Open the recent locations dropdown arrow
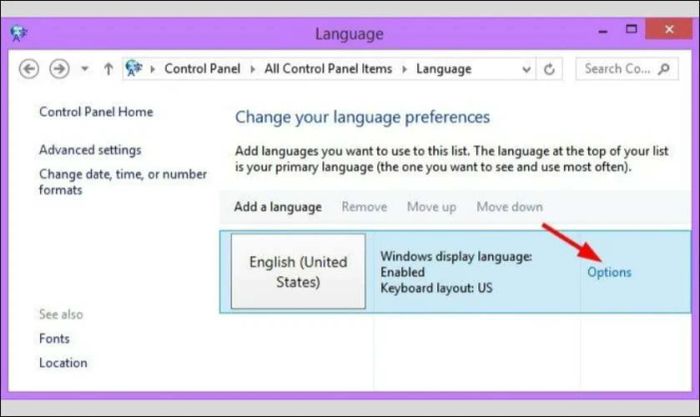This screenshot has height=417, width=700. coord(84,69)
